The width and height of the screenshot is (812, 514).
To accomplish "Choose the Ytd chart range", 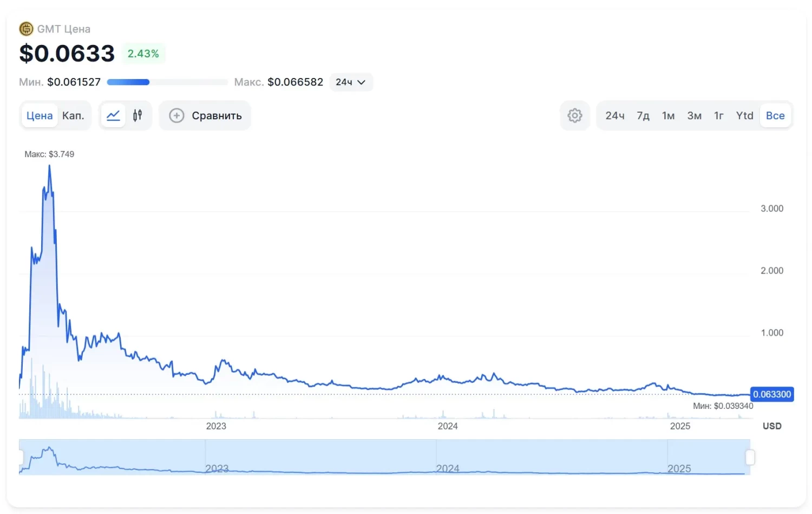I will coord(744,115).
